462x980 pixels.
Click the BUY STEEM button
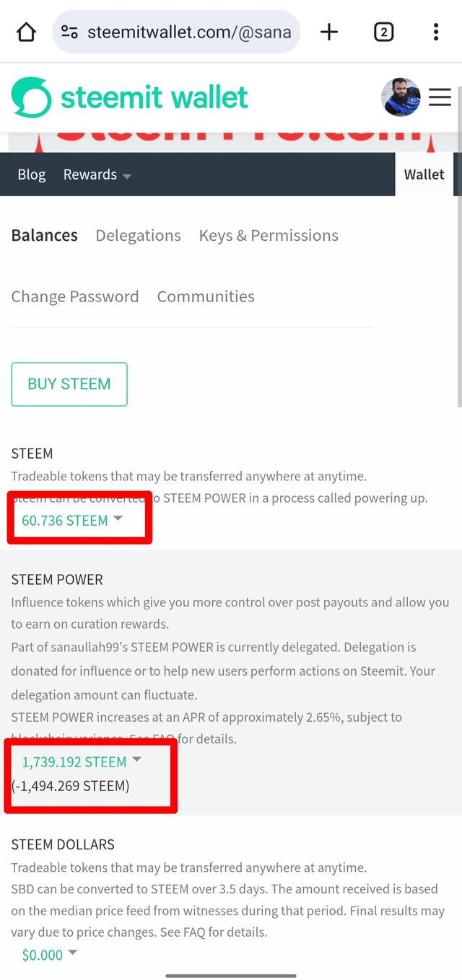tap(69, 384)
